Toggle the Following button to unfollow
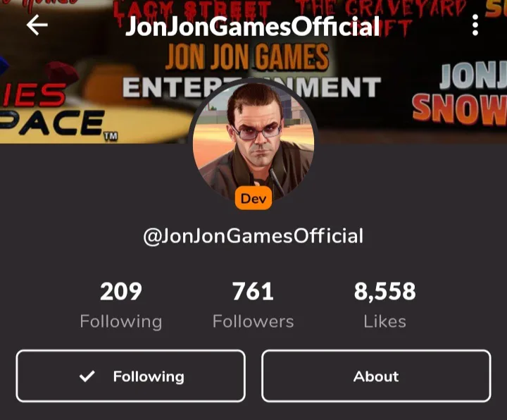The width and height of the screenshot is (507, 420). [131, 376]
